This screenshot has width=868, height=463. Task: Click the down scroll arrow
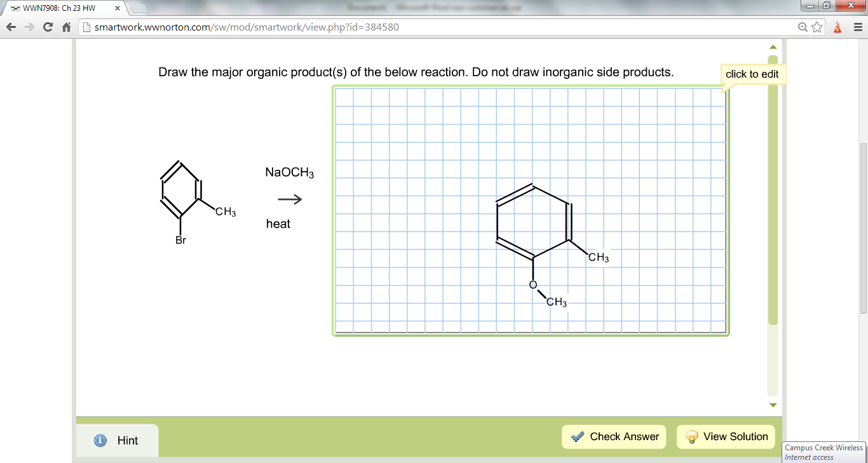(x=773, y=404)
